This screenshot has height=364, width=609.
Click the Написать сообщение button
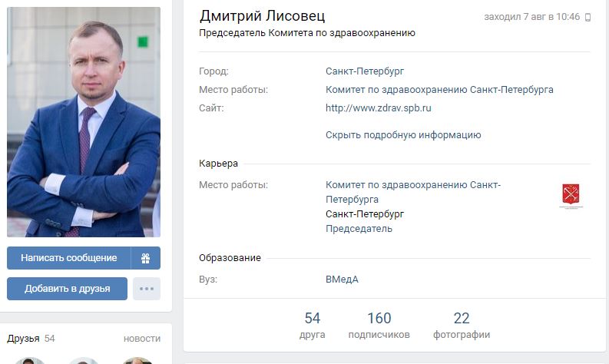point(69,258)
